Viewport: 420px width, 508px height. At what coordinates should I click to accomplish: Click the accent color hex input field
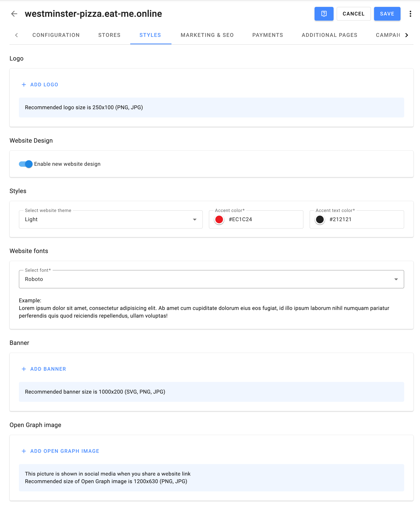point(263,219)
